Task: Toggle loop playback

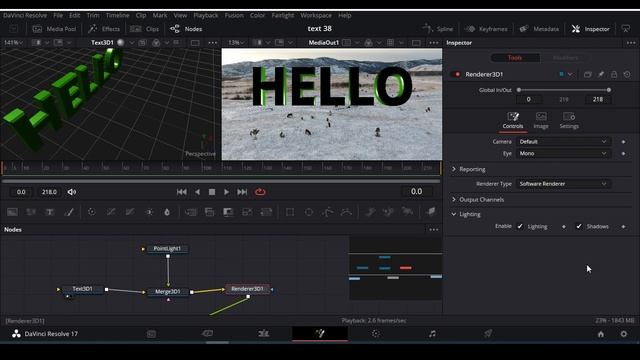Action: coord(260,192)
